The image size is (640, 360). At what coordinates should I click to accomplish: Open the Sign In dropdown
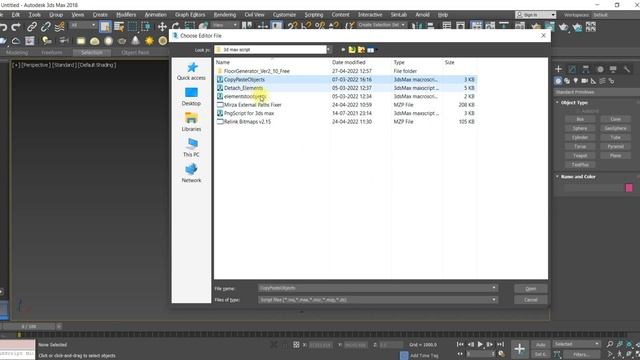coord(536,15)
